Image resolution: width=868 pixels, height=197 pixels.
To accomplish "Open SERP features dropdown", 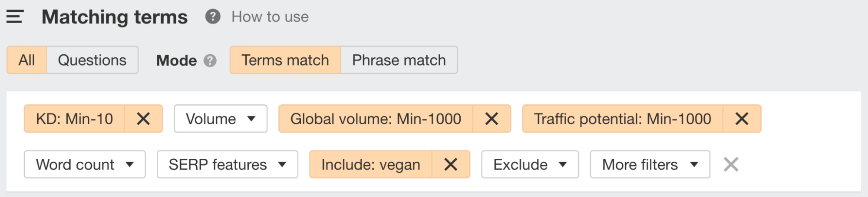I will (x=228, y=164).
